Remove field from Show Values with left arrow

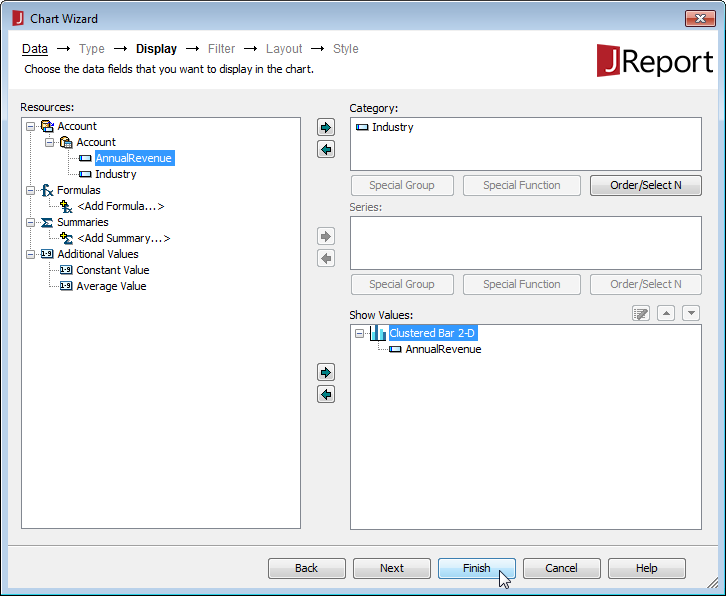pyautogui.click(x=325, y=394)
